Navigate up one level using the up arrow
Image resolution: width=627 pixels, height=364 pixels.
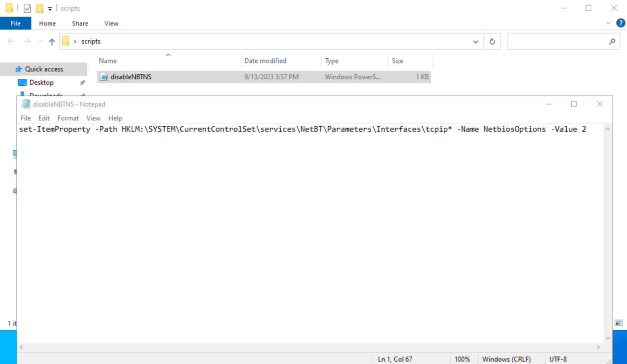tap(51, 41)
